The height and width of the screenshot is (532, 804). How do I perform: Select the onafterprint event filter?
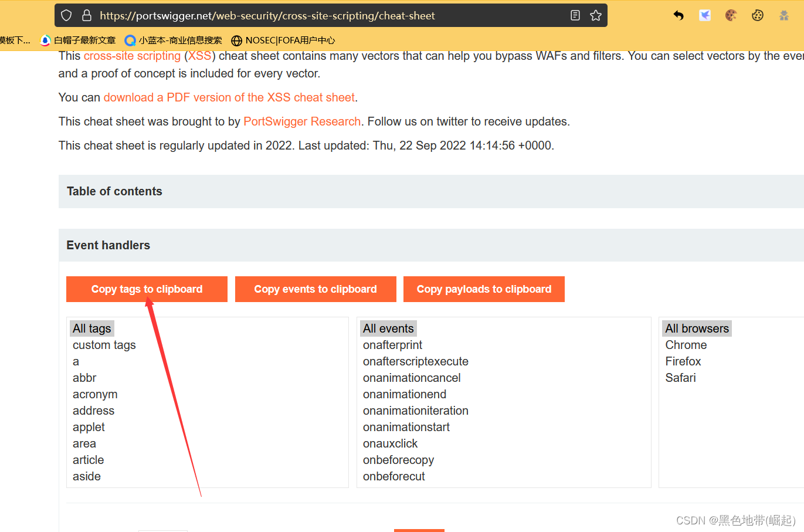click(x=392, y=345)
